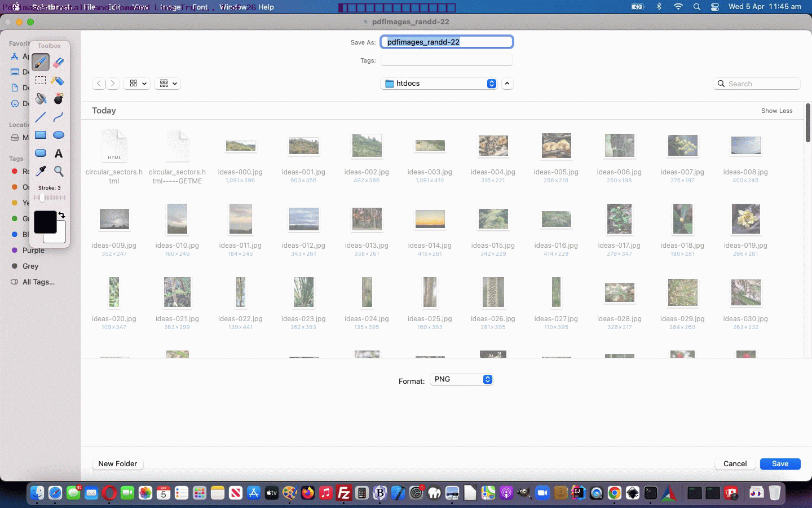This screenshot has height=508, width=812.
Task: Open the Window menu in menu bar
Action: tap(233, 7)
